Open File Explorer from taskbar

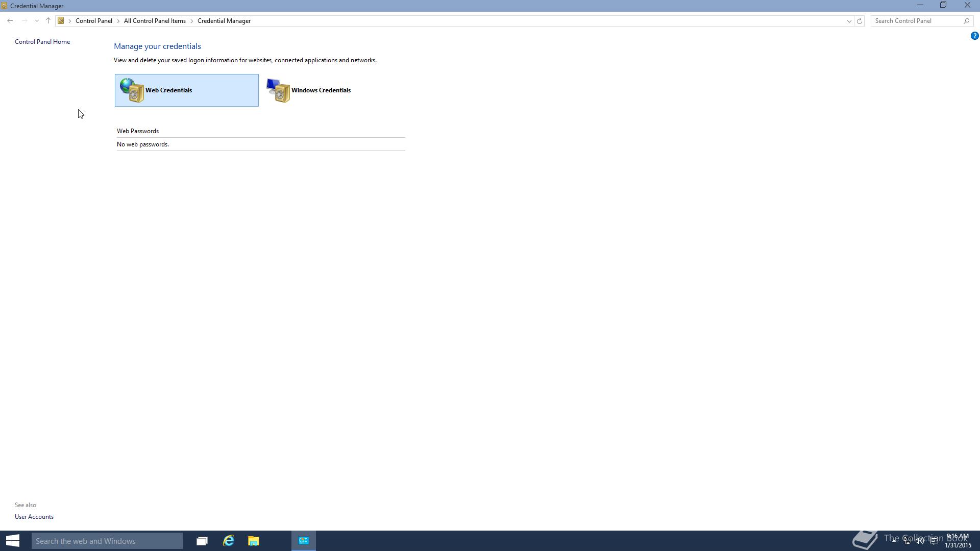254,541
